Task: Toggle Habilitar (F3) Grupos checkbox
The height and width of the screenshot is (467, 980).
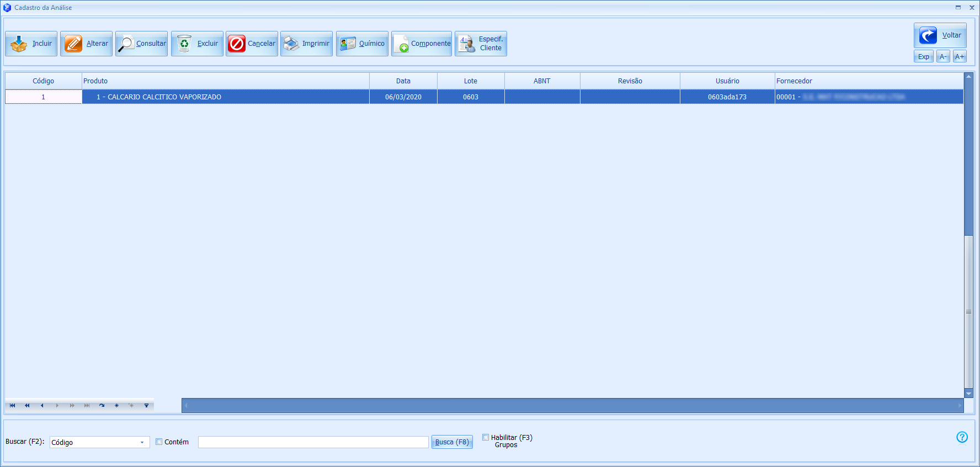Action: [x=486, y=437]
